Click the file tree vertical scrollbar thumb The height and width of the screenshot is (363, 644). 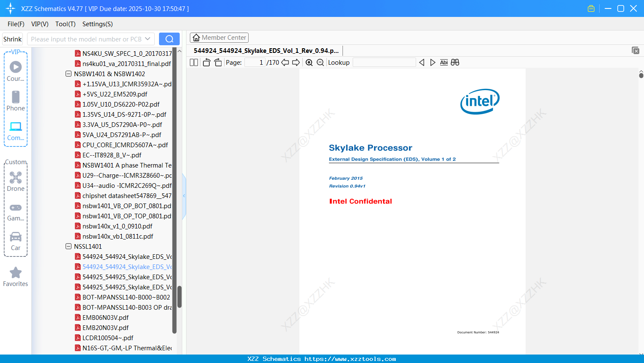179,297
